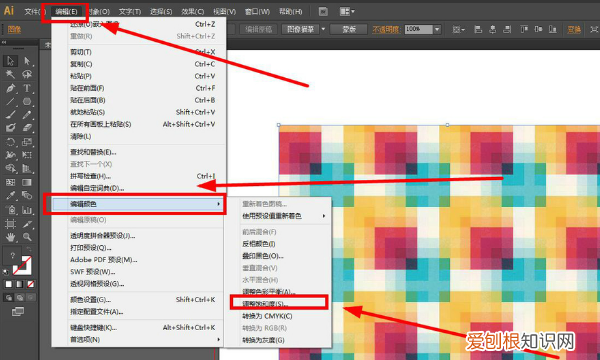Select the Mesh tool

tap(10, 182)
